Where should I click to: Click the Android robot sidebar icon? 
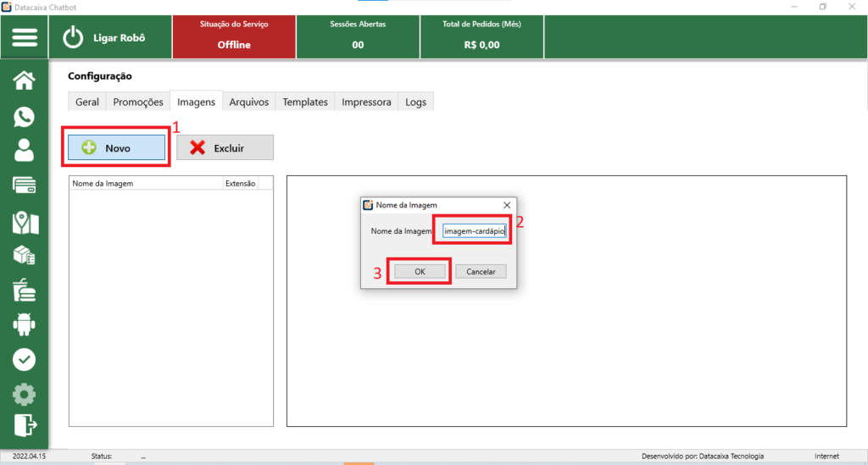(x=25, y=324)
